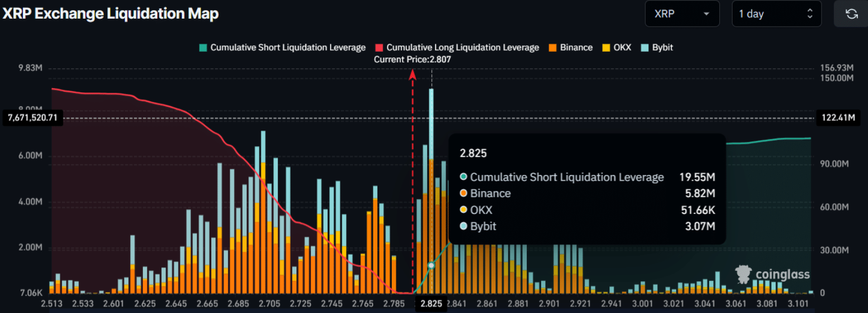Click the 4.00M left-axis label
The height and width of the screenshot is (313, 868).
point(30,202)
